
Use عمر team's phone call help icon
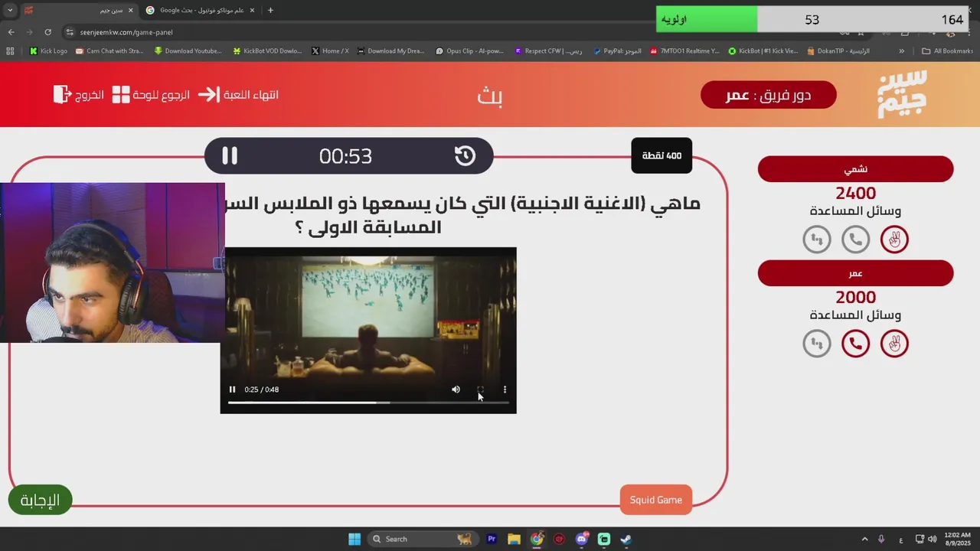coord(855,344)
